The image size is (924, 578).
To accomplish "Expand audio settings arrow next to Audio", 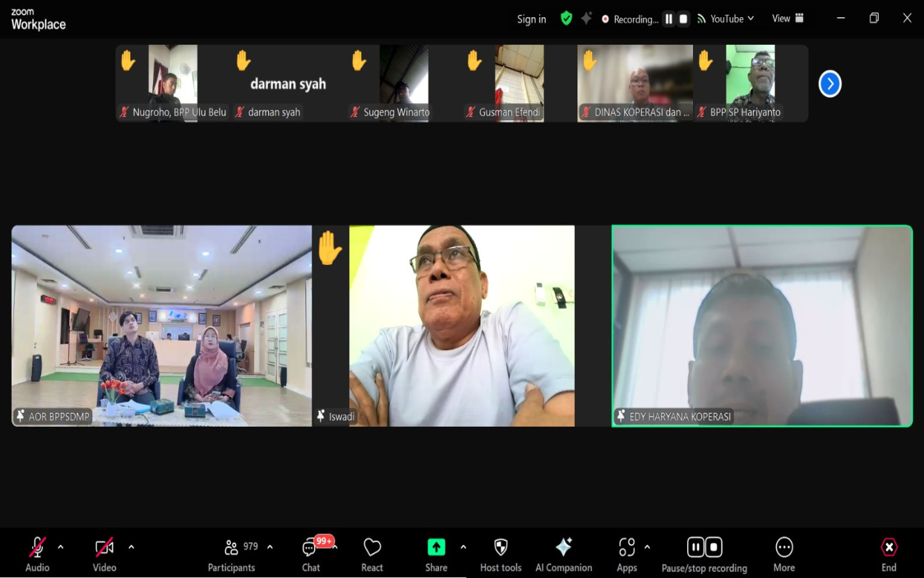I will (x=61, y=547).
